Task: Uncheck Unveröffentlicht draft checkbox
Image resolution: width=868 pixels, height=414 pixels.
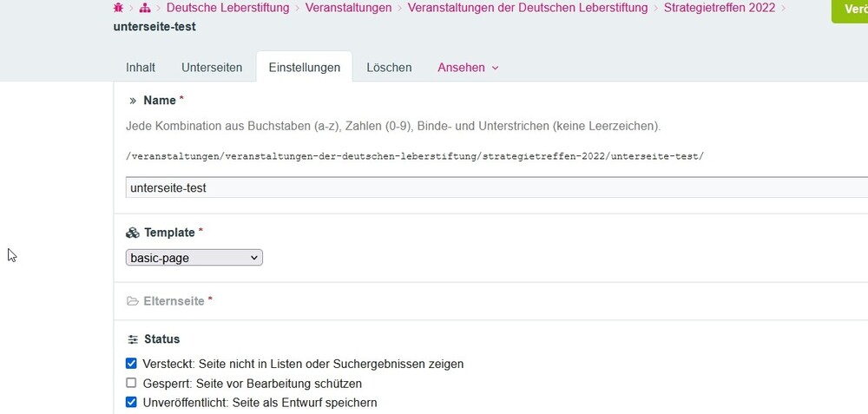Action: [132, 402]
